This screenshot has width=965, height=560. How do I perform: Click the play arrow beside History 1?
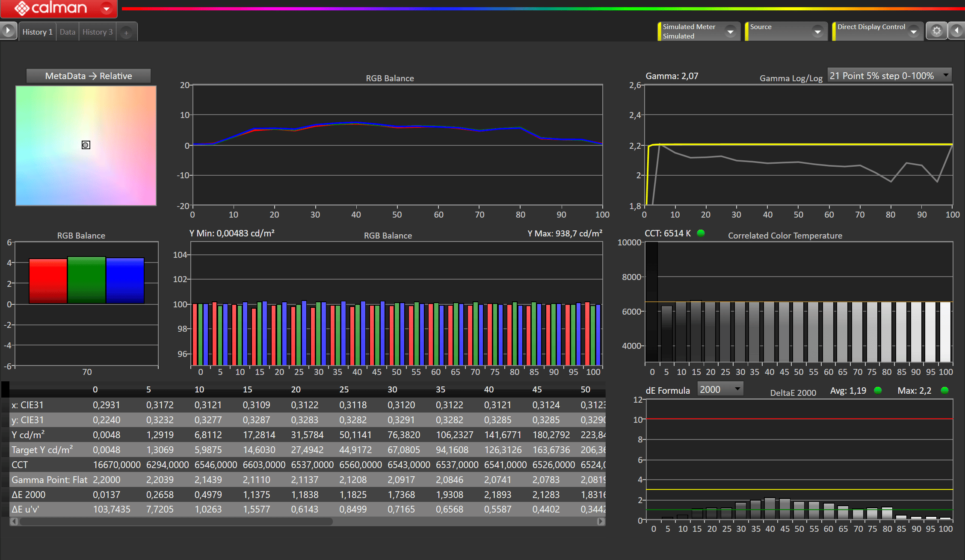tap(8, 31)
